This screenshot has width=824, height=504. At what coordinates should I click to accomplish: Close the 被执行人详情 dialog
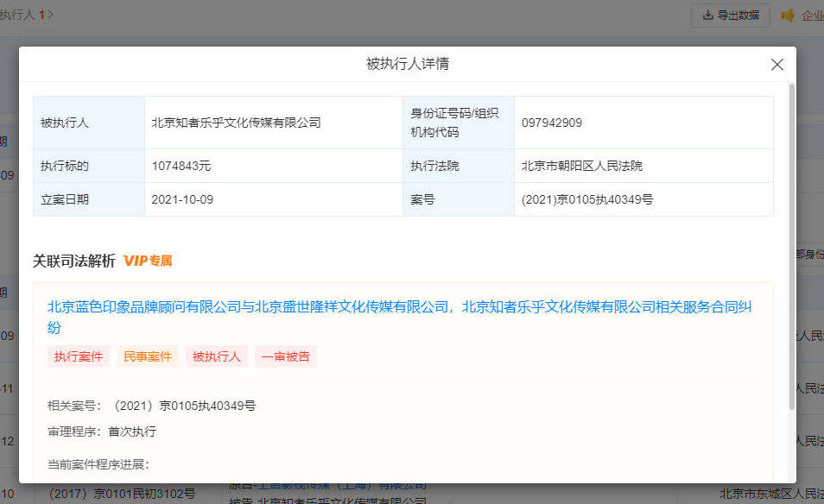tap(776, 65)
